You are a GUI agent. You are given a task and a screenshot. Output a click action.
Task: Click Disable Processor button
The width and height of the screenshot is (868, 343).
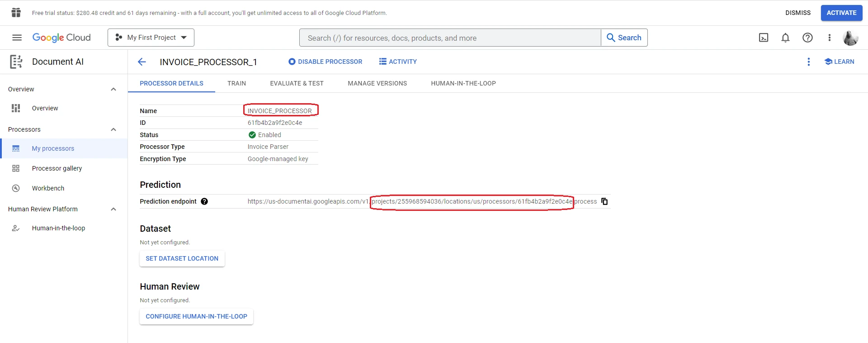point(325,62)
